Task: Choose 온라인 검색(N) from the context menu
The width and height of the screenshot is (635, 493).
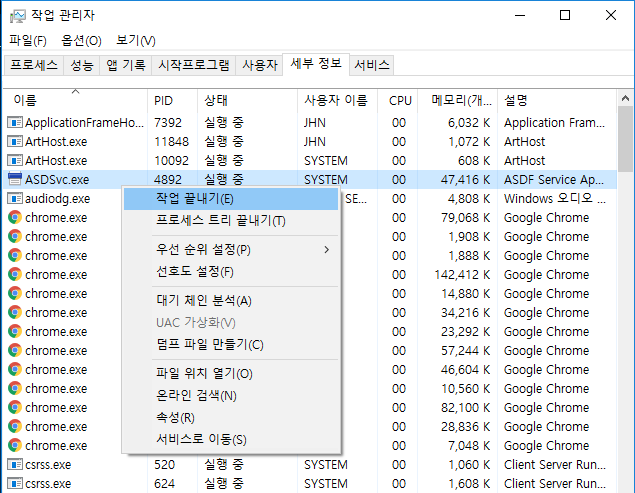Action: [231, 395]
